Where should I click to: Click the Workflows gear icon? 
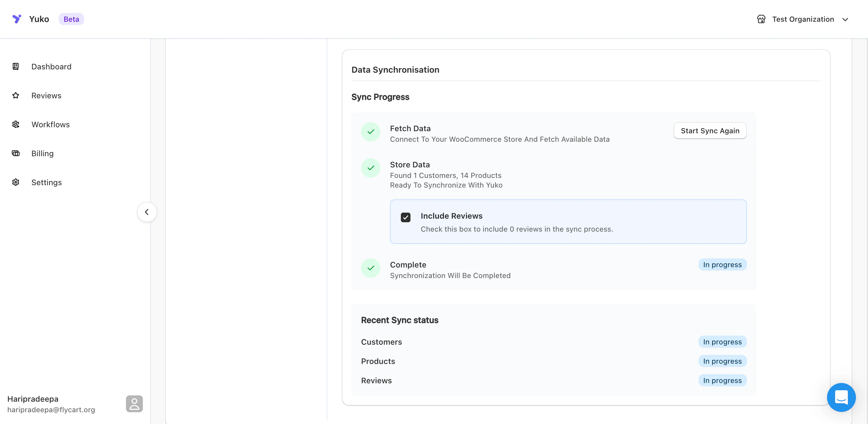[x=15, y=124]
